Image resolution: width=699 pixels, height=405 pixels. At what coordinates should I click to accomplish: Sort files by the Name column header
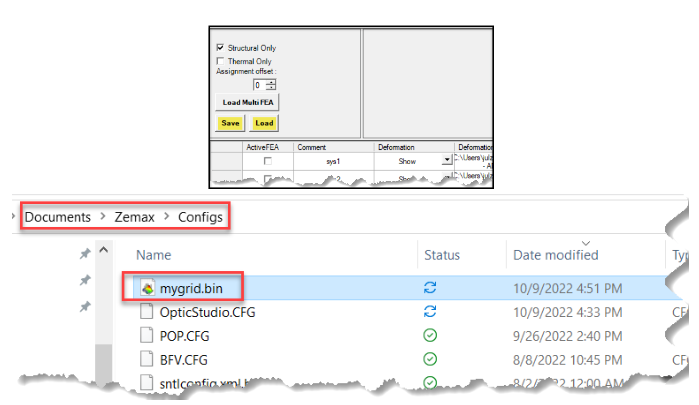click(152, 254)
